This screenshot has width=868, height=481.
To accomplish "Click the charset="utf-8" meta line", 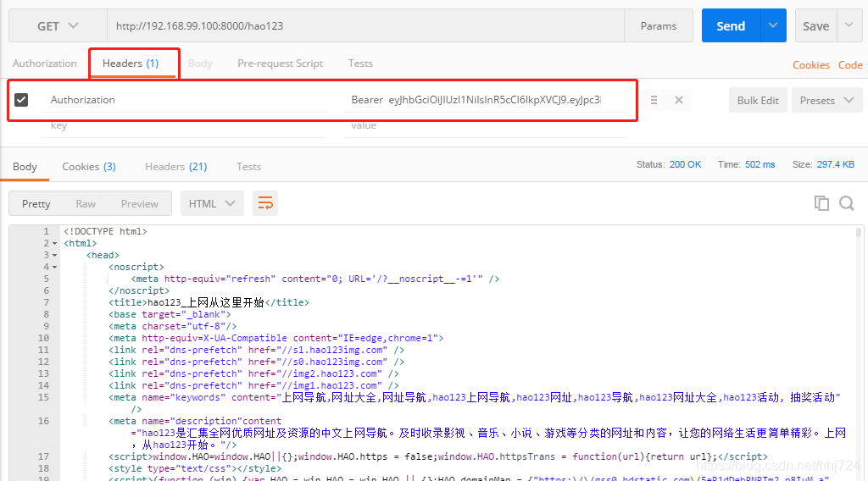I will pyautogui.click(x=173, y=327).
